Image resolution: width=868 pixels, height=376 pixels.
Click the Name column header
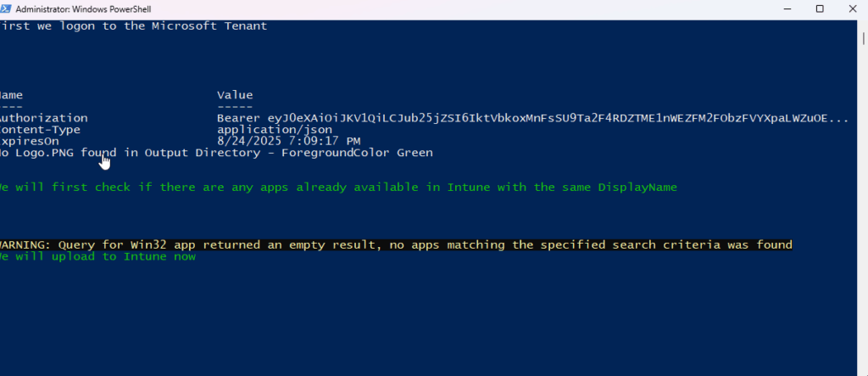(12, 95)
